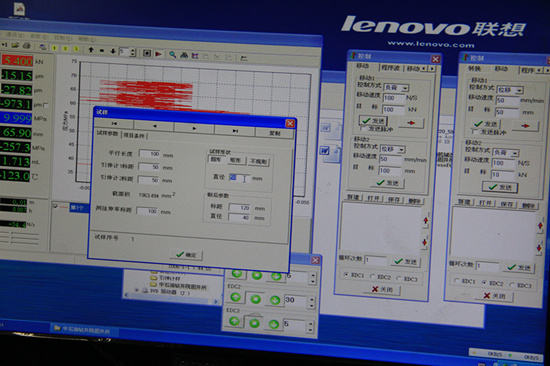The image size is (550, 366).
Task: Click 关闭 close button in left control window
Action: [x=382, y=290]
